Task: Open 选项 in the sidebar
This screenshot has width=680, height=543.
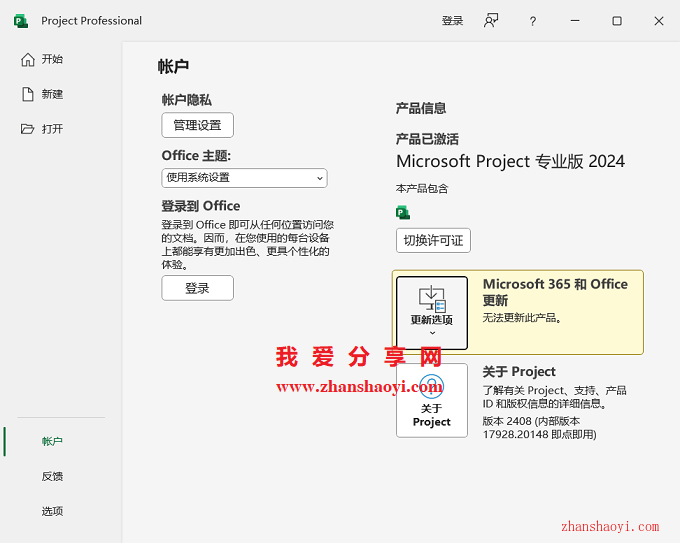Action: pyautogui.click(x=52, y=511)
